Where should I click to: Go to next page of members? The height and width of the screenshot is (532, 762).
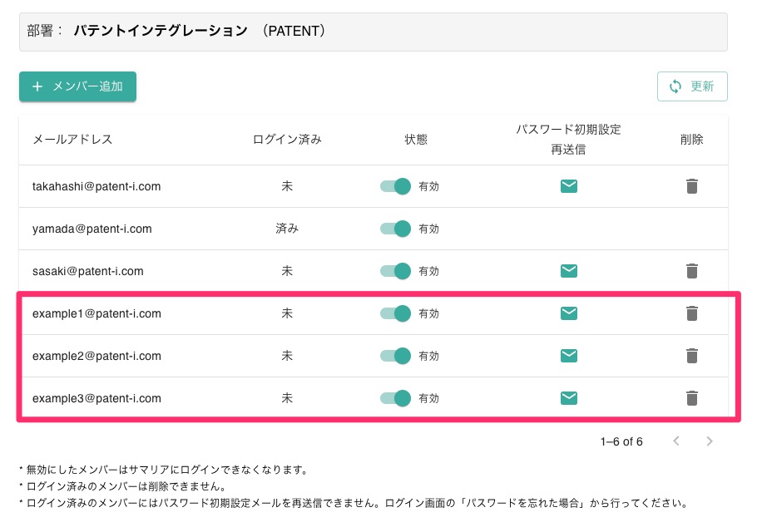click(x=710, y=441)
